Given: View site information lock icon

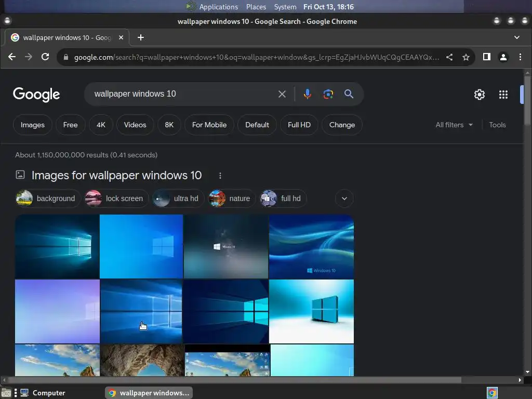Looking at the screenshot, I should [66, 57].
